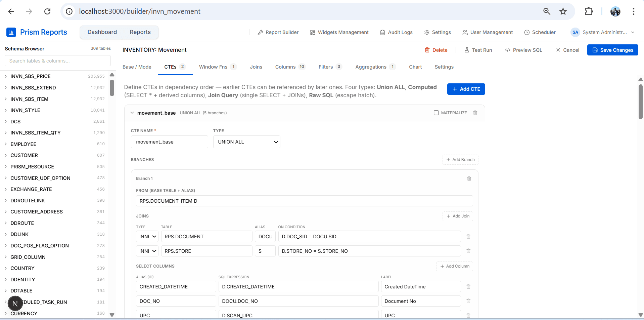Click the Preview SQL code icon
644x320 pixels.
[508, 50]
